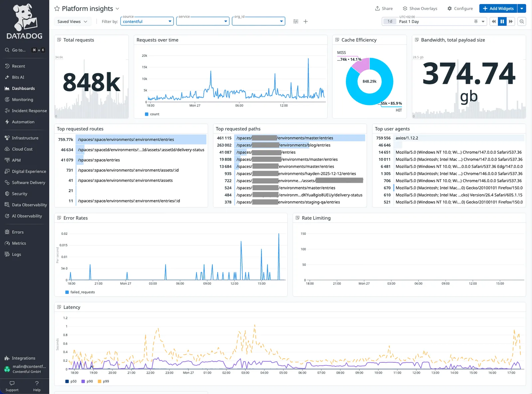Click the MISS segment of cache donut
Viewport: 532px width, 394px height.
[x=361, y=65]
